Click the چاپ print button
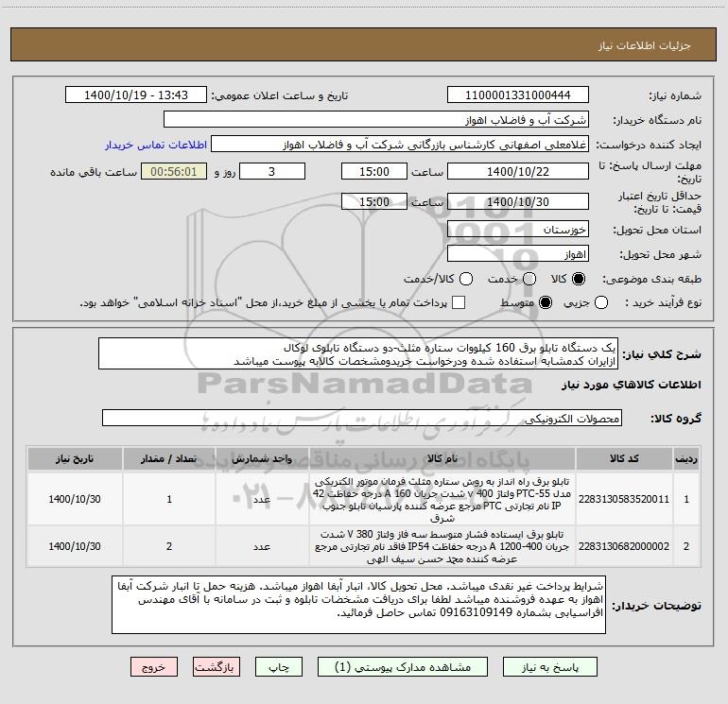728x704 pixels. click(x=279, y=667)
